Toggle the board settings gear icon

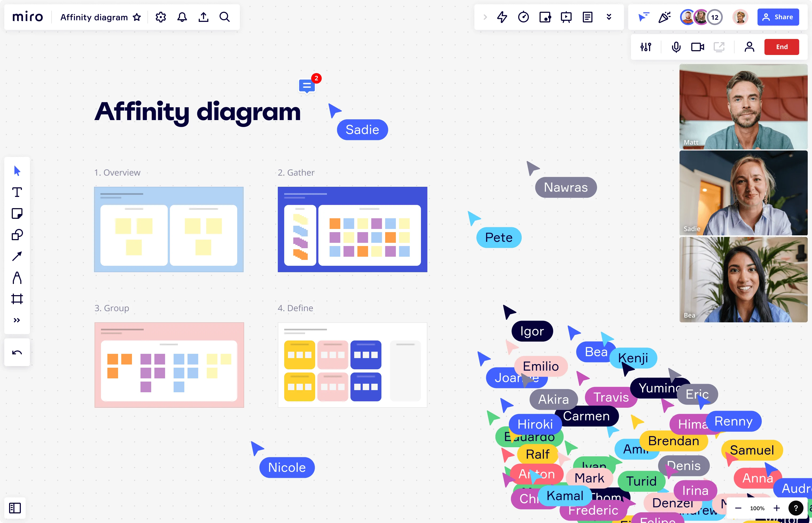tap(160, 17)
